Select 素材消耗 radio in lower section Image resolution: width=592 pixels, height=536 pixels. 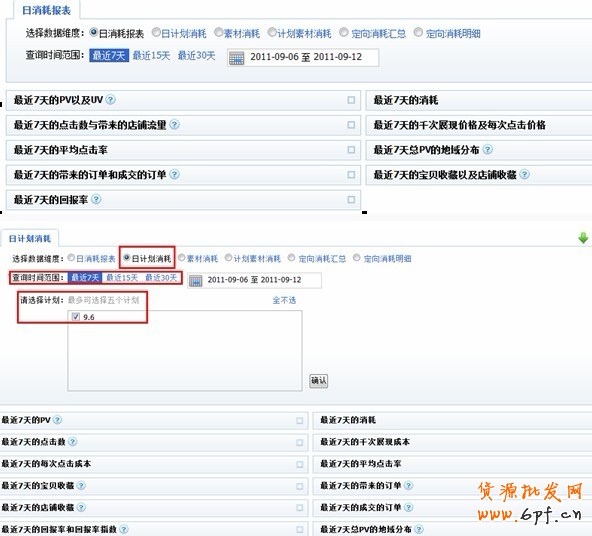182,257
